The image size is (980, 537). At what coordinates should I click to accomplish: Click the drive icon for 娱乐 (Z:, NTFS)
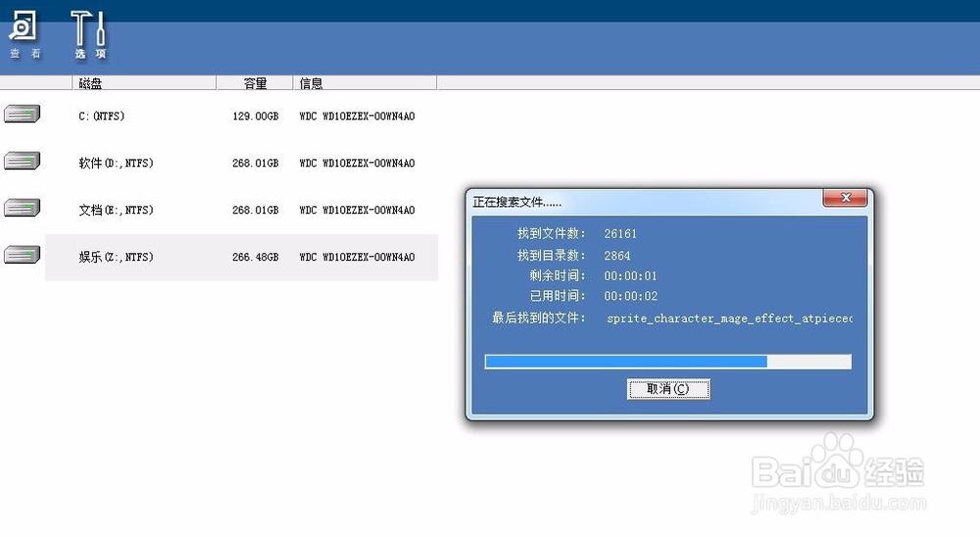(x=22, y=255)
